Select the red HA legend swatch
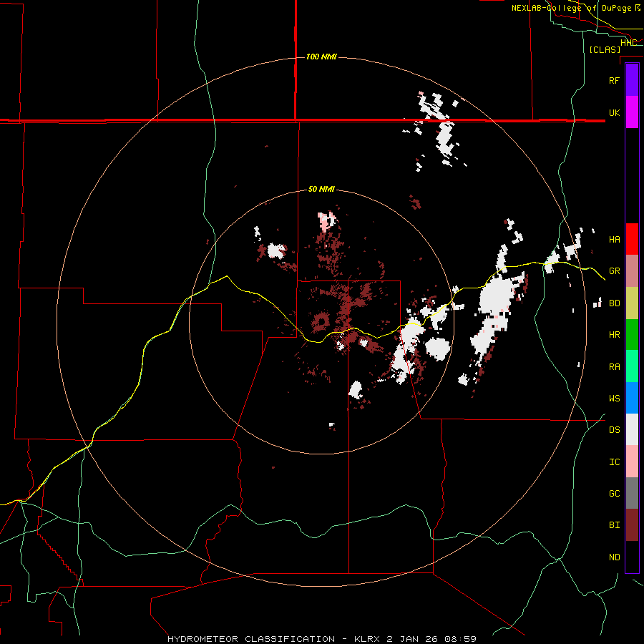Image resolution: width=644 pixels, height=644 pixels. [x=632, y=239]
